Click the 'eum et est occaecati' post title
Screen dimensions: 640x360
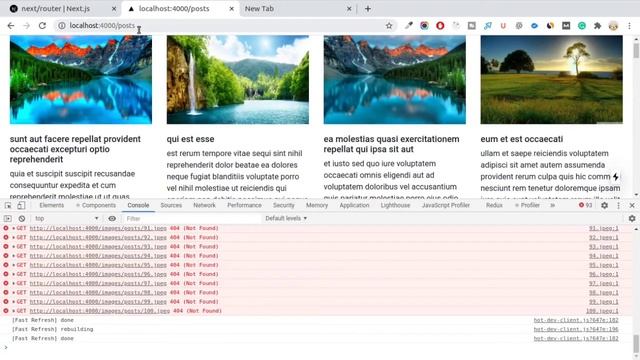[522, 139]
